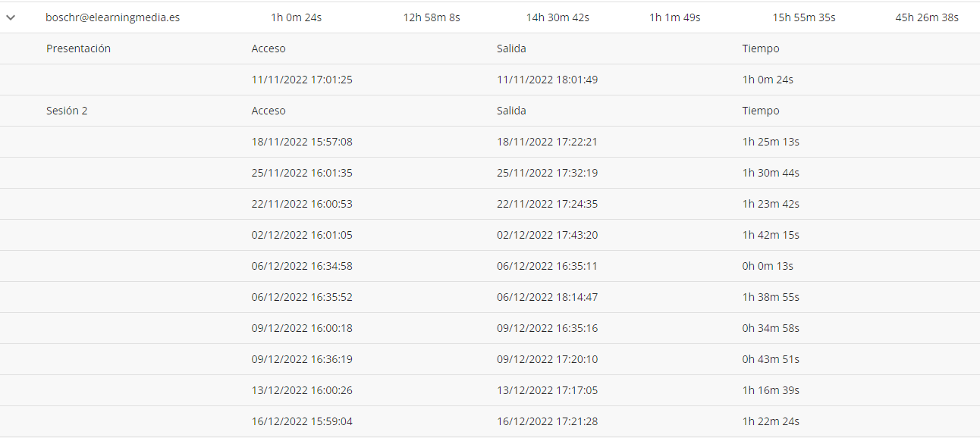980x438 pixels.
Task: Click the 15h 55m 35s summary value
Action: 804,17
